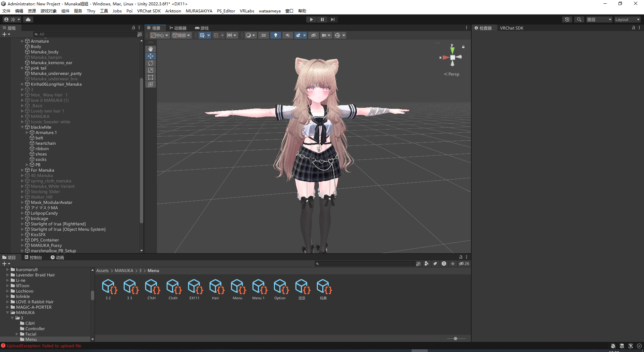644x352 pixels.
Task: Click the Pause button
Action: (x=322, y=19)
